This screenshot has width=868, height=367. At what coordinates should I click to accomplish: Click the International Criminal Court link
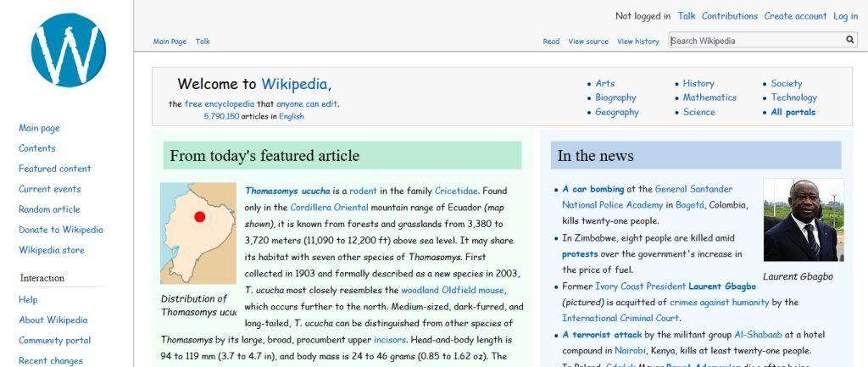pos(620,319)
